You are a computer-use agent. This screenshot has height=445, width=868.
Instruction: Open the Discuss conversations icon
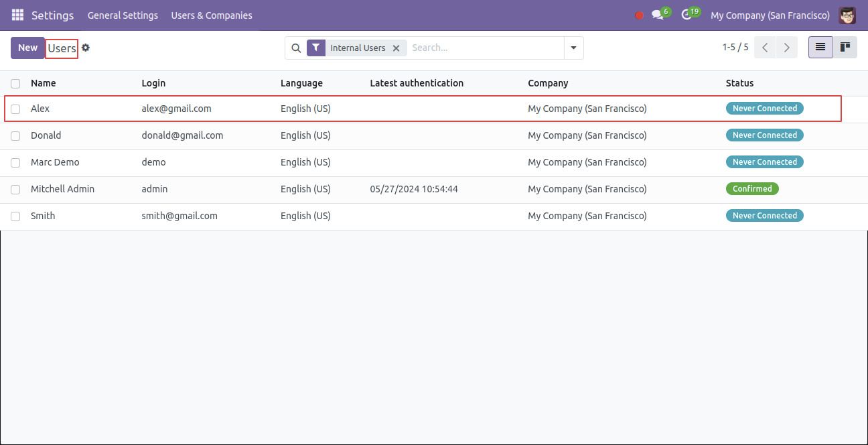coord(658,15)
